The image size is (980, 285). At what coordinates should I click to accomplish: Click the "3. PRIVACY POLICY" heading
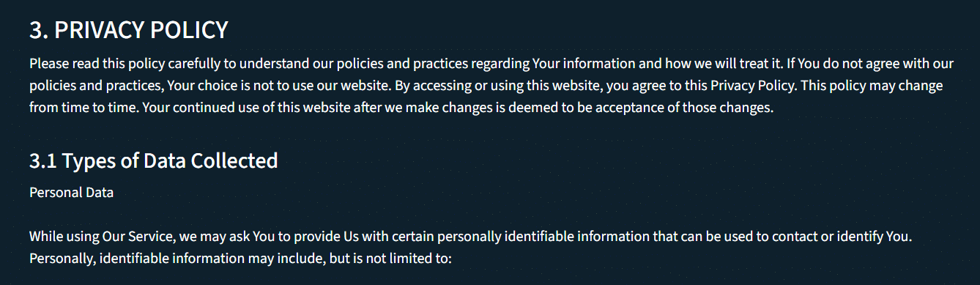click(129, 30)
